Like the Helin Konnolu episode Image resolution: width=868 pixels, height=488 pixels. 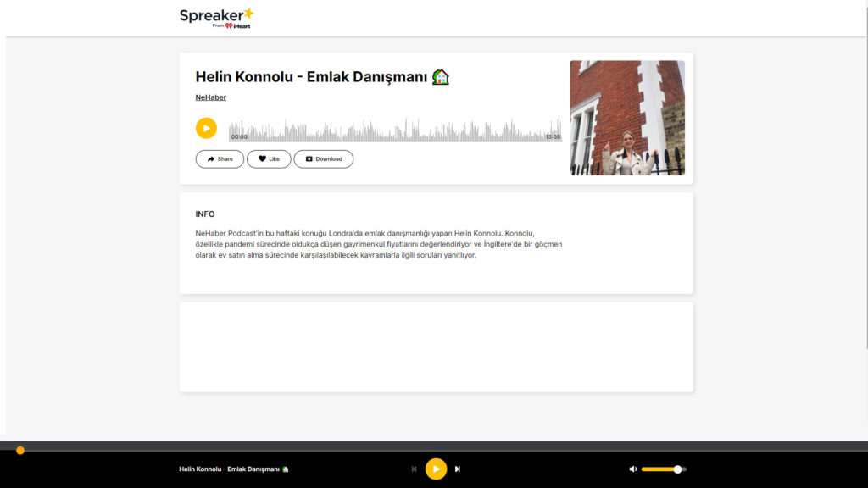tap(269, 158)
